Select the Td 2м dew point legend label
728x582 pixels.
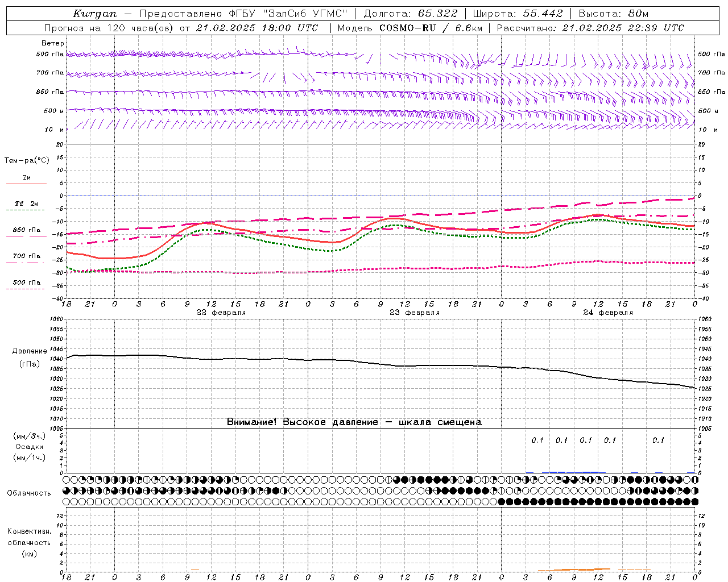pos(27,203)
